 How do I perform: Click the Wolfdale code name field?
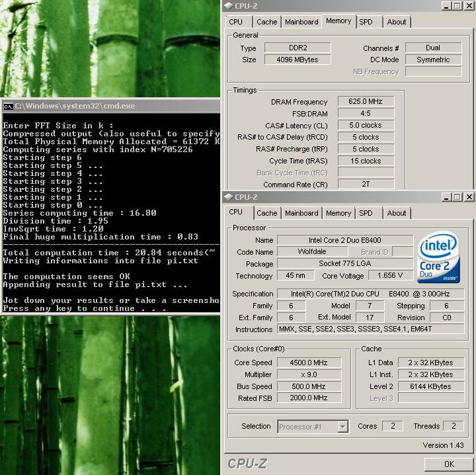312,251
